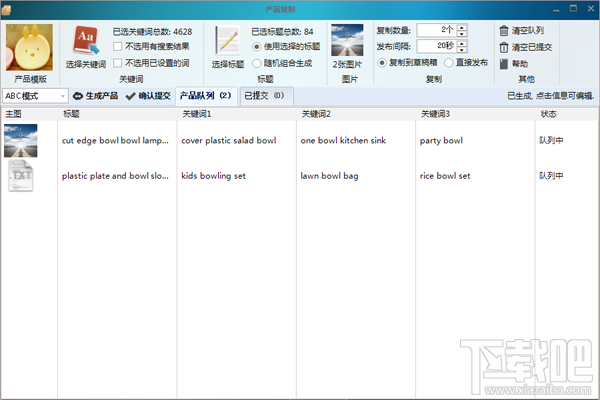Open the ABC模式 dropdown

[35, 96]
